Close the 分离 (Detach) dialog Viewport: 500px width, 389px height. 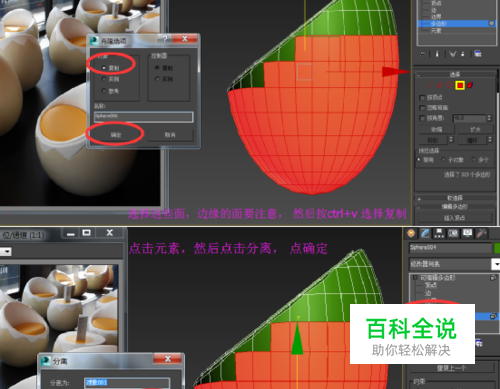(x=168, y=359)
